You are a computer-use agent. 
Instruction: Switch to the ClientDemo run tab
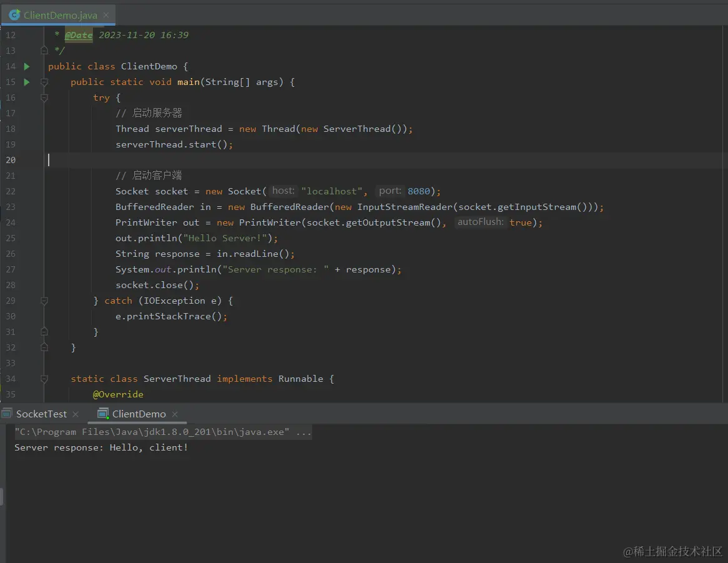[x=139, y=414]
